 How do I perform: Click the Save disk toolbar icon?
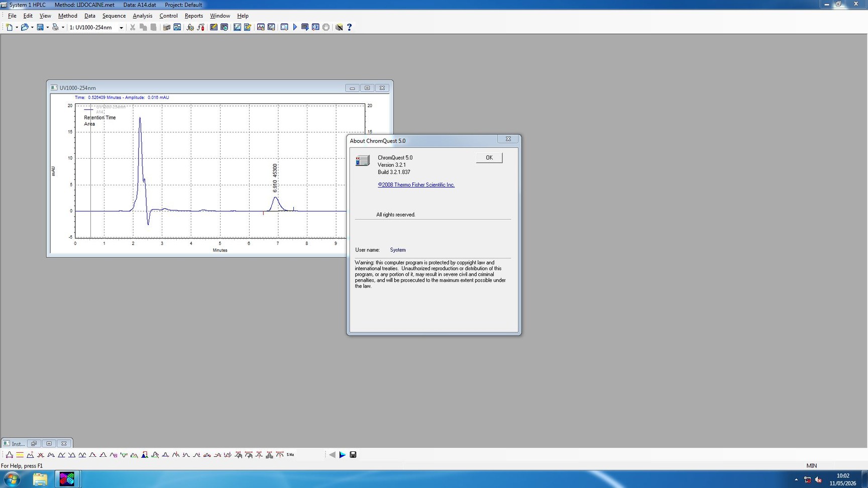[x=40, y=27]
